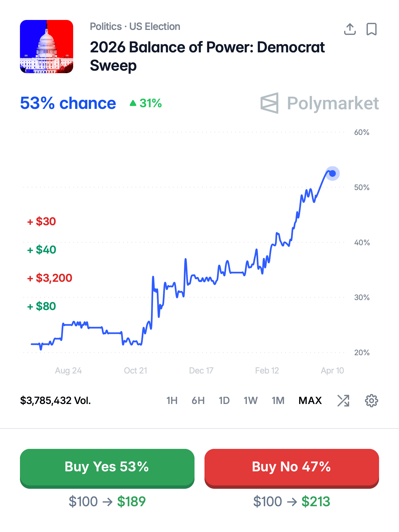The height and width of the screenshot is (532, 399).
Task: Click the Polymarket logo
Action: coord(319,103)
